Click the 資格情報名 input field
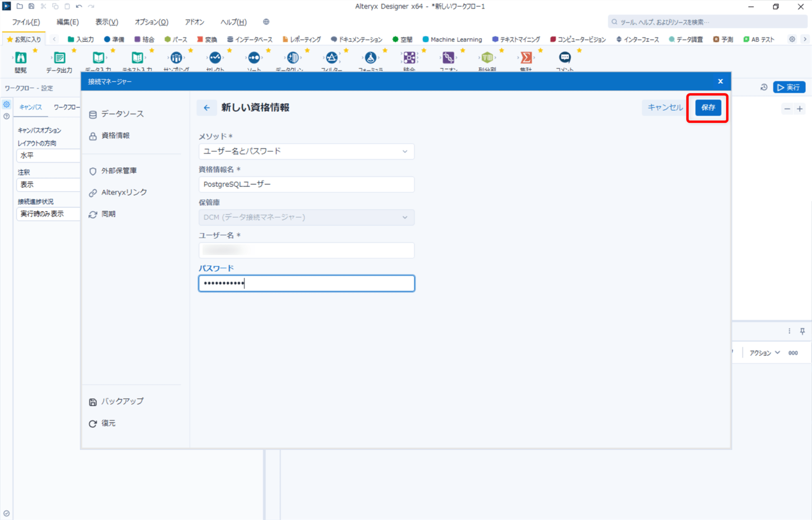812x520 pixels. (x=307, y=184)
